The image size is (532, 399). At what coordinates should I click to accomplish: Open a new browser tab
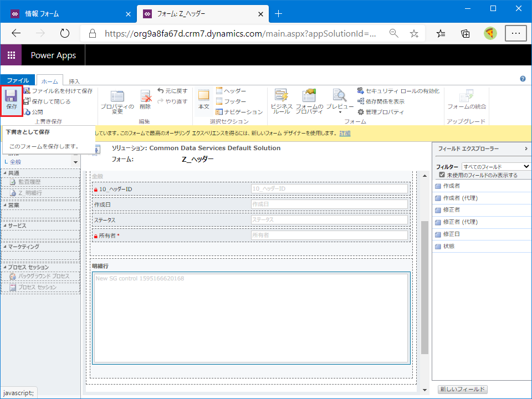click(x=279, y=13)
